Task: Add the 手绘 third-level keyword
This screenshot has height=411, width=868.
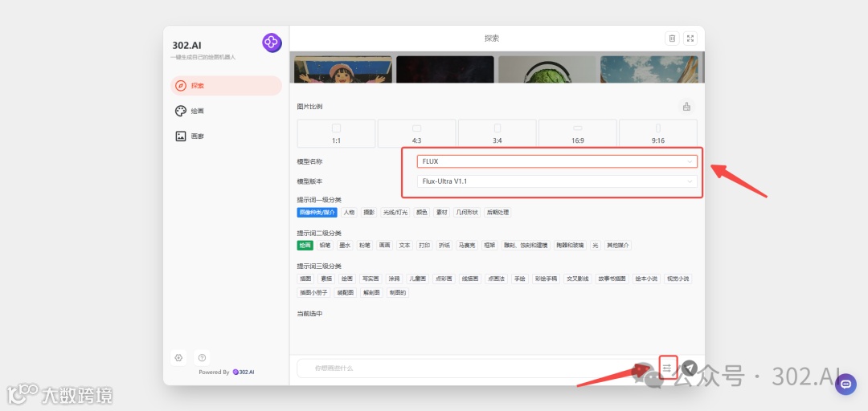Action: point(518,279)
